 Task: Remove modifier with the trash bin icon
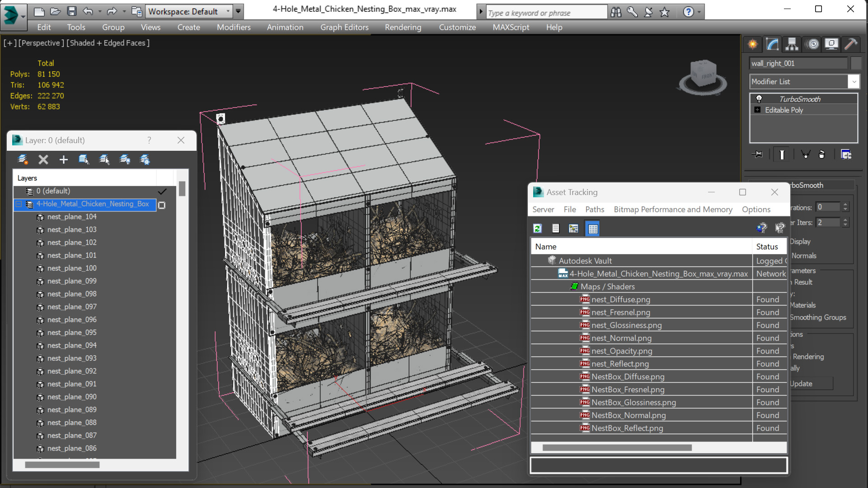(822, 154)
